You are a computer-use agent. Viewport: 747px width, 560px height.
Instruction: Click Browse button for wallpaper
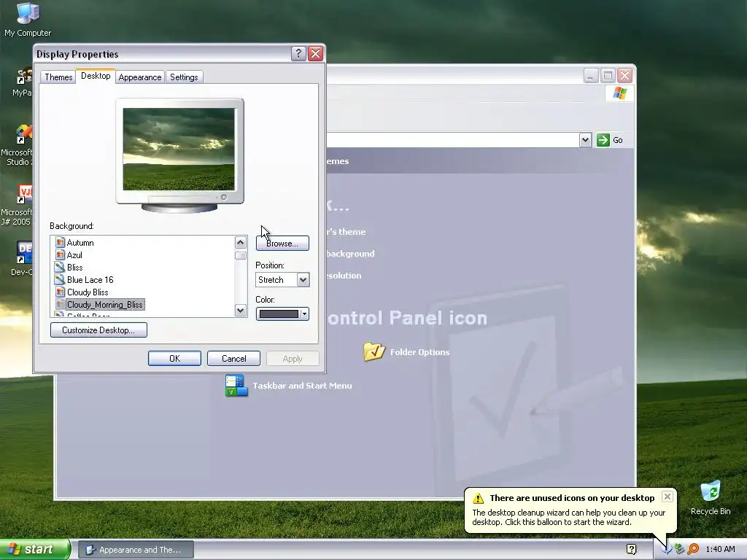click(282, 244)
